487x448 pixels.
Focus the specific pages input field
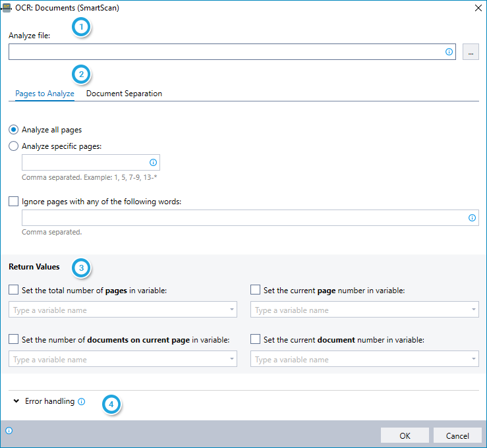click(x=91, y=162)
